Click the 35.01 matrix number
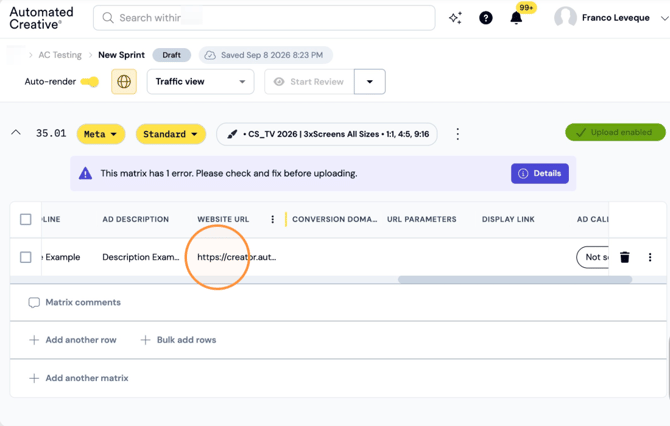Viewport: 670px width, 426px height. tap(51, 133)
